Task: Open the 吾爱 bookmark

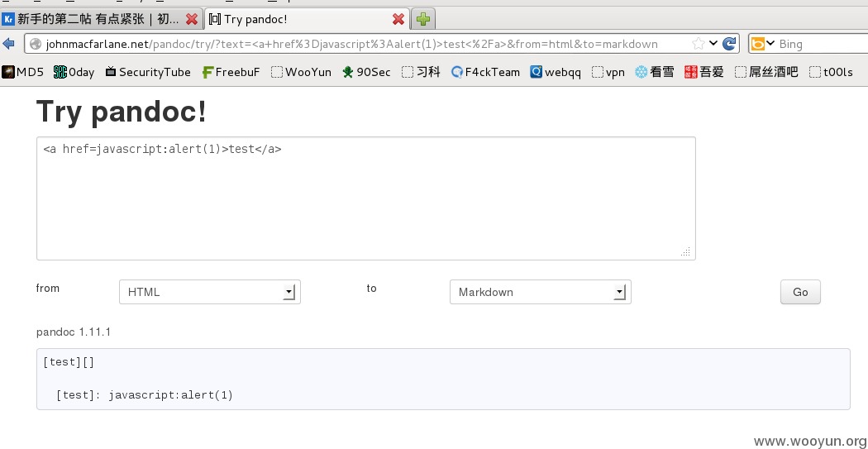Action: (x=704, y=72)
